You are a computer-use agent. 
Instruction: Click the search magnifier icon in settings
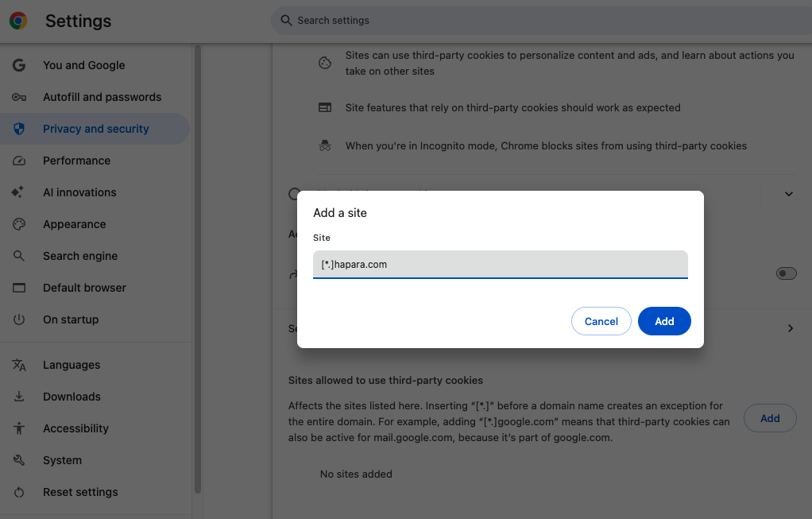click(286, 20)
